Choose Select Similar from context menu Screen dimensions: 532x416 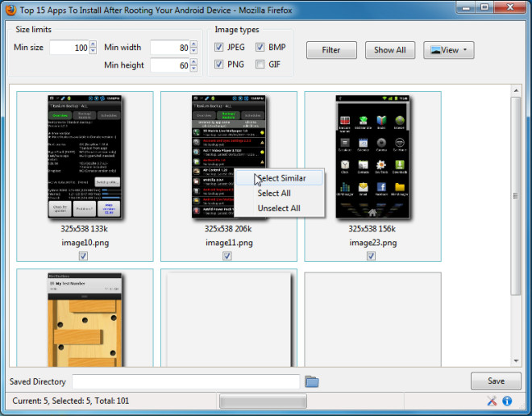pyautogui.click(x=279, y=178)
